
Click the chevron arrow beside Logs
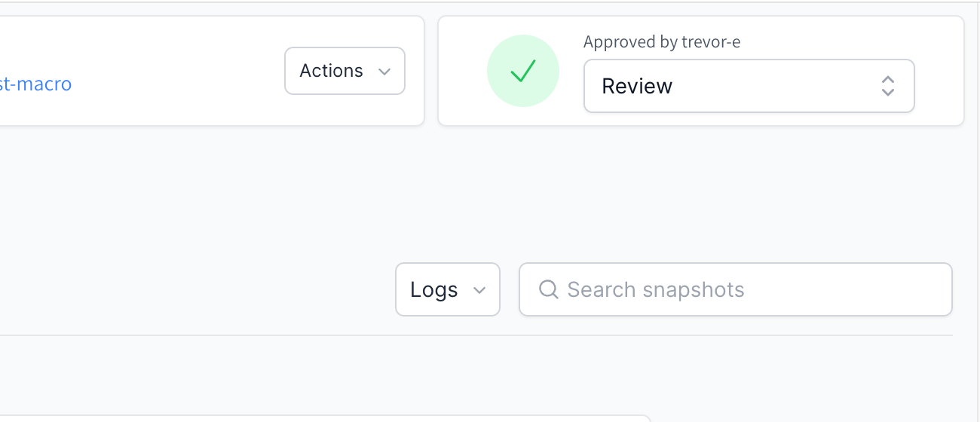[x=479, y=290]
